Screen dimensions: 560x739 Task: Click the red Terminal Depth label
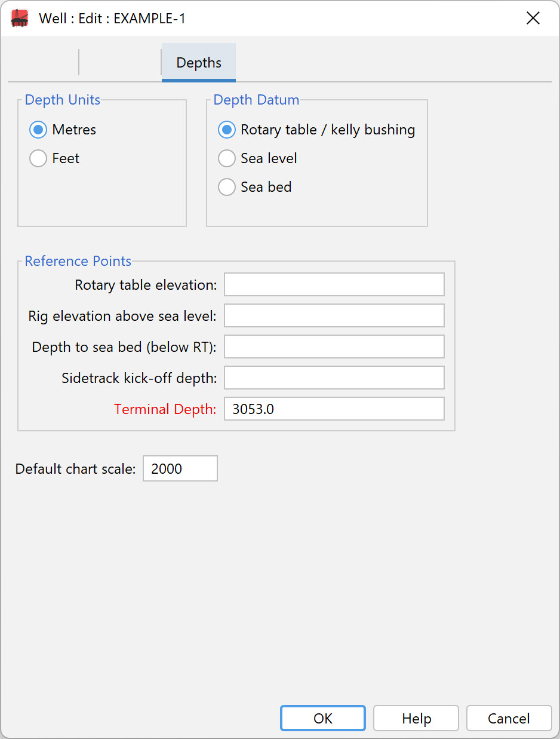(x=165, y=409)
